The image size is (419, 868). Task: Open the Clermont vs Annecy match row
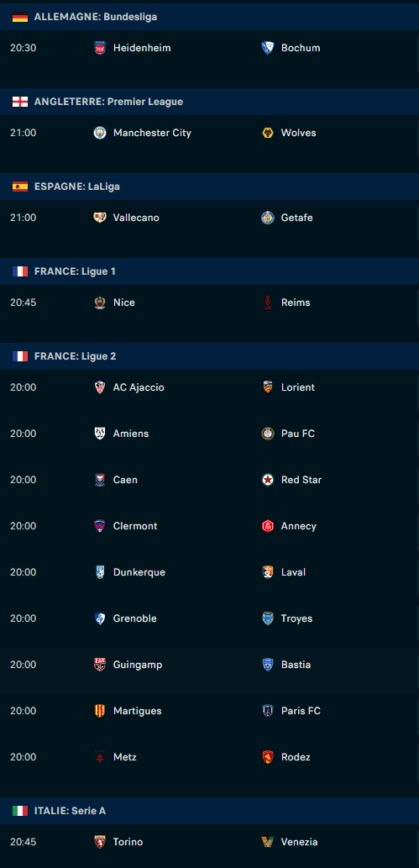click(209, 526)
